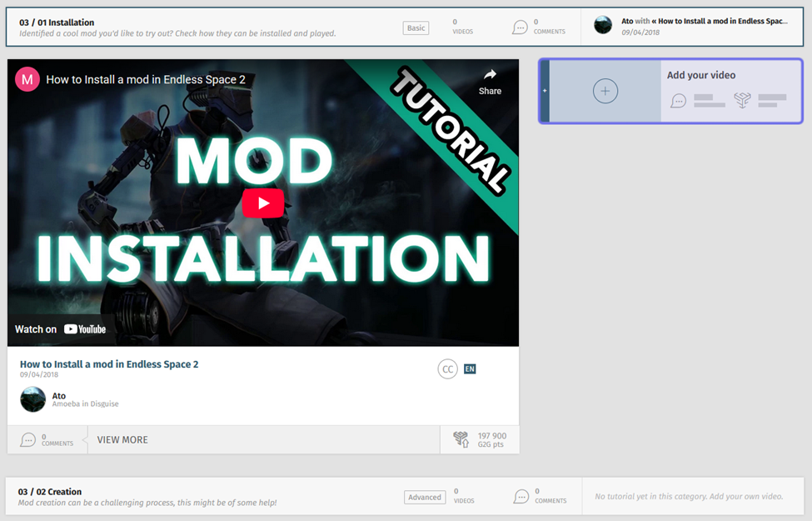Play the Mod Installation YouTube video
The width and height of the screenshot is (812, 521).
coord(263,203)
